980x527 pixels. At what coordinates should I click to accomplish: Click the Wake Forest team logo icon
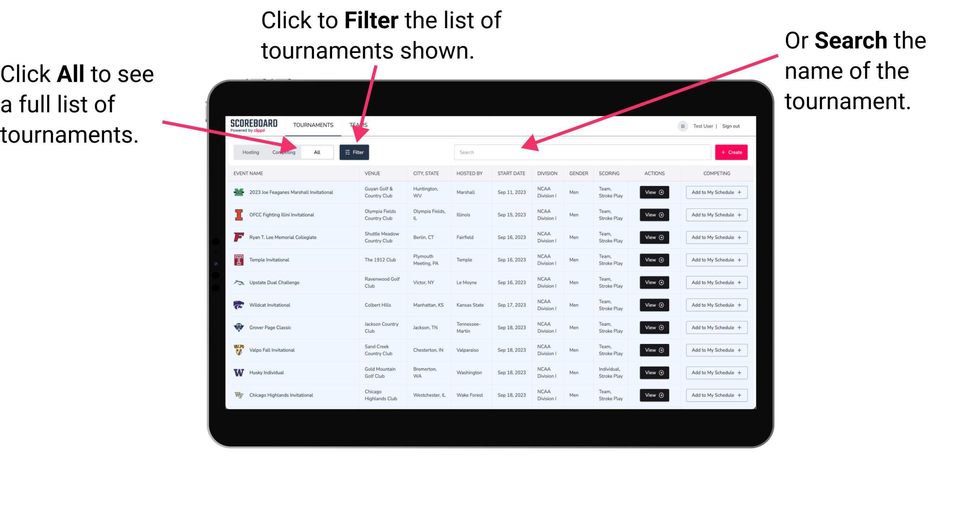(239, 394)
